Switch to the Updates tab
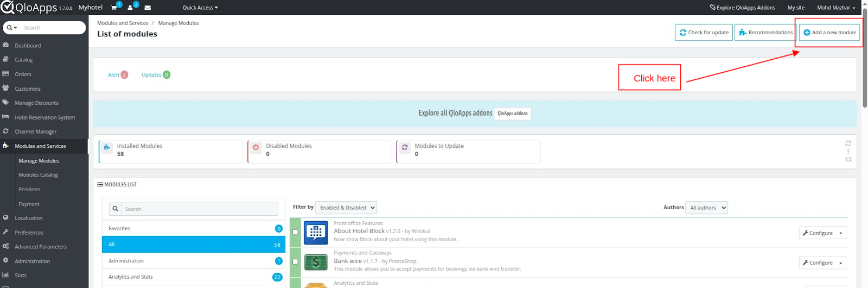868x288 pixels. pos(156,75)
